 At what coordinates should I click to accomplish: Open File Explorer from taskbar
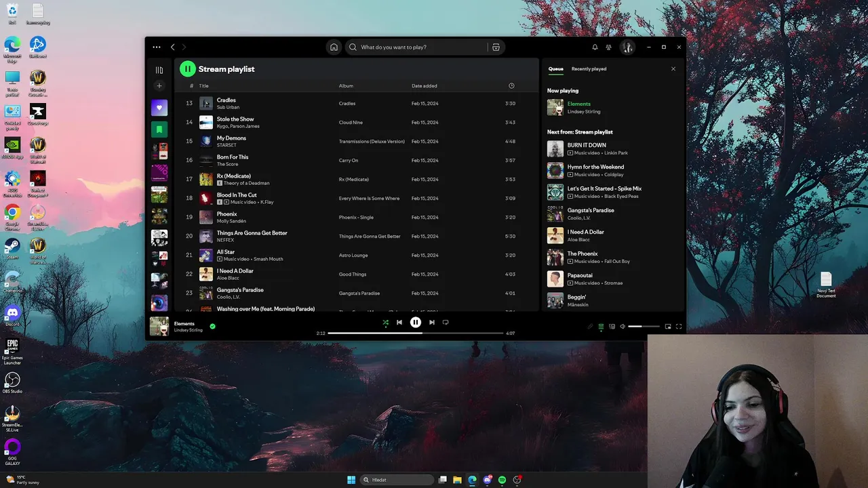click(x=457, y=480)
